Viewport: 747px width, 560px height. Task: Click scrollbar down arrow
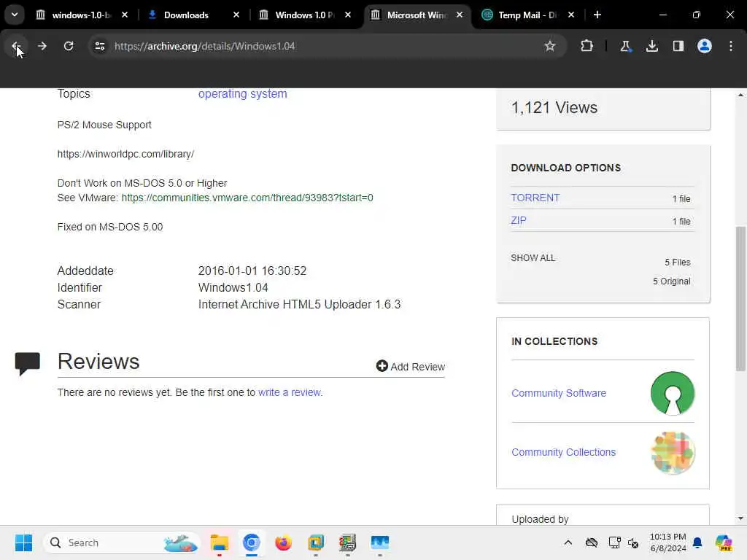tap(740, 518)
